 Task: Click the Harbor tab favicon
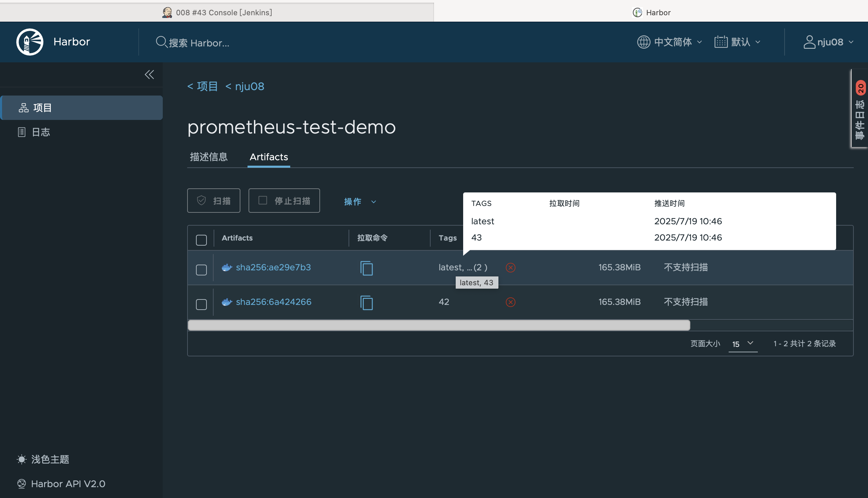(x=637, y=13)
